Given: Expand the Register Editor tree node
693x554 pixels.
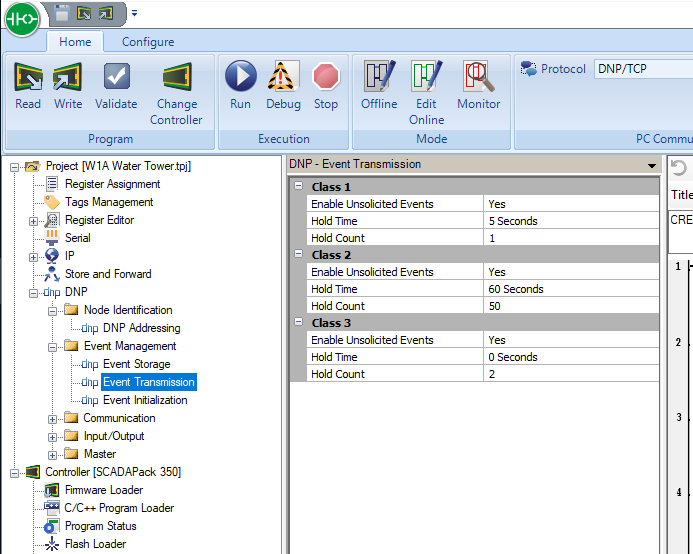Looking at the screenshot, I should pyautogui.click(x=33, y=221).
